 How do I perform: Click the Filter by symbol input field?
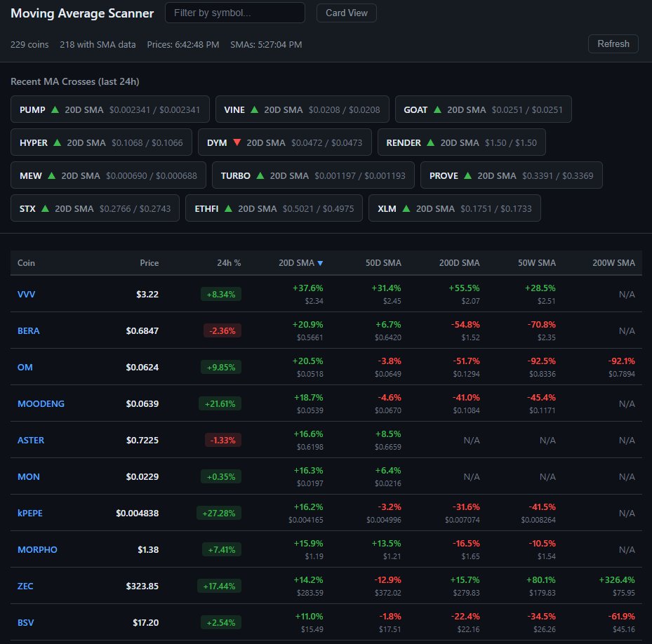coord(235,13)
